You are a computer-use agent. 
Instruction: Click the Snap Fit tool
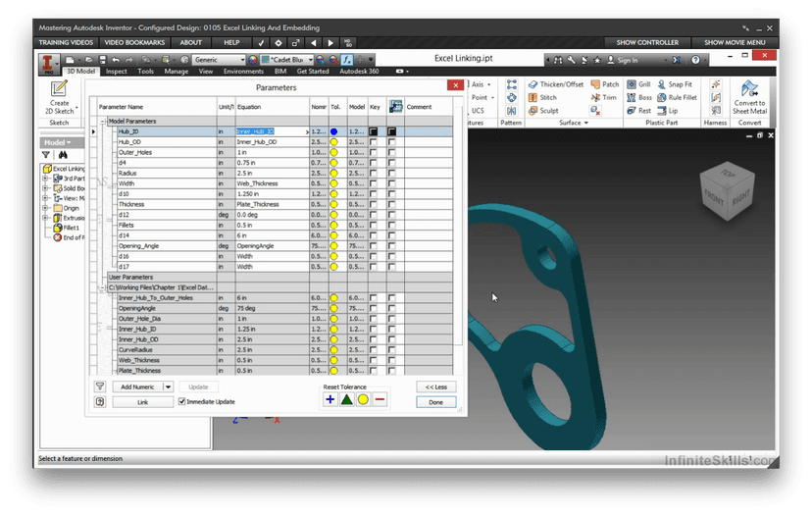coord(675,84)
